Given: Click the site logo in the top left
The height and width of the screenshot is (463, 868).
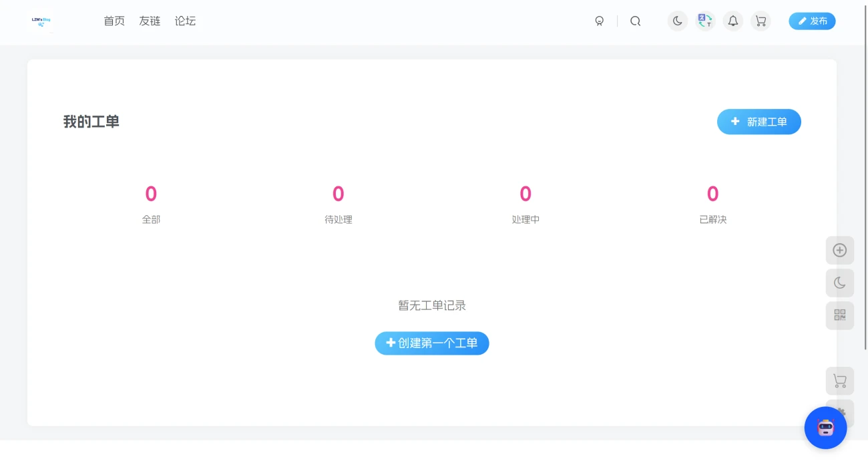Looking at the screenshot, I should point(41,21).
